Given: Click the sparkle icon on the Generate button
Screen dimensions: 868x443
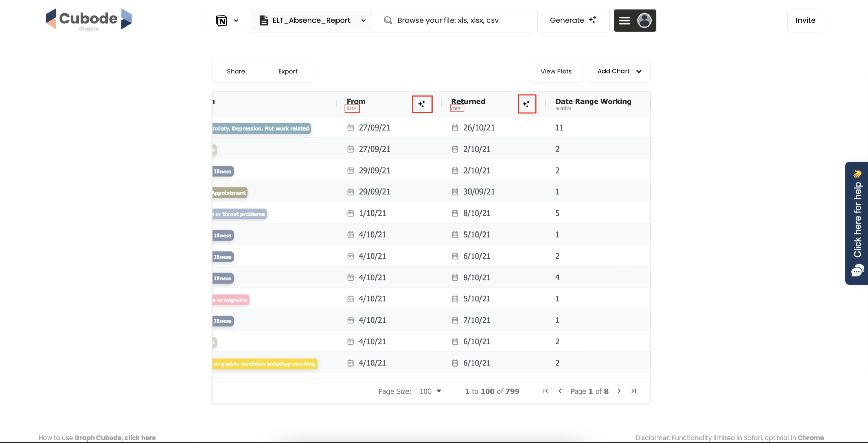Looking at the screenshot, I should (x=592, y=20).
